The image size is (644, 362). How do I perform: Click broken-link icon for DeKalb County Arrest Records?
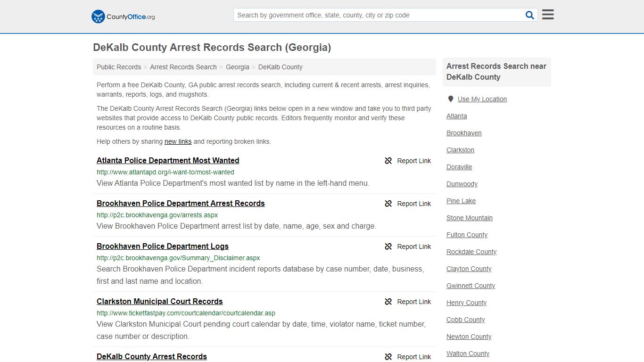(x=388, y=357)
